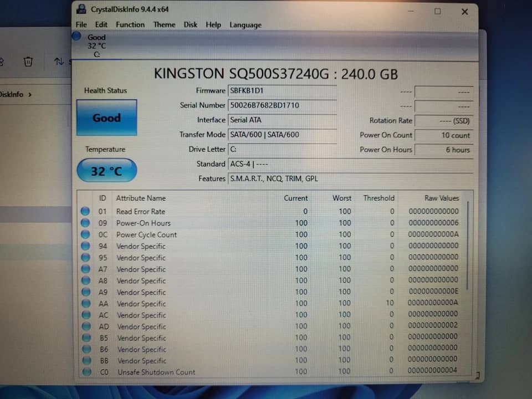
Task: Click the trash icon in the background window
Action: point(28,62)
